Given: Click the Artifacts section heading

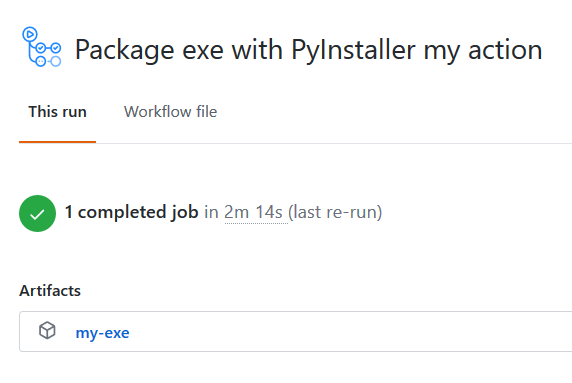Looking at the screenshot, I should coord(50,291).
